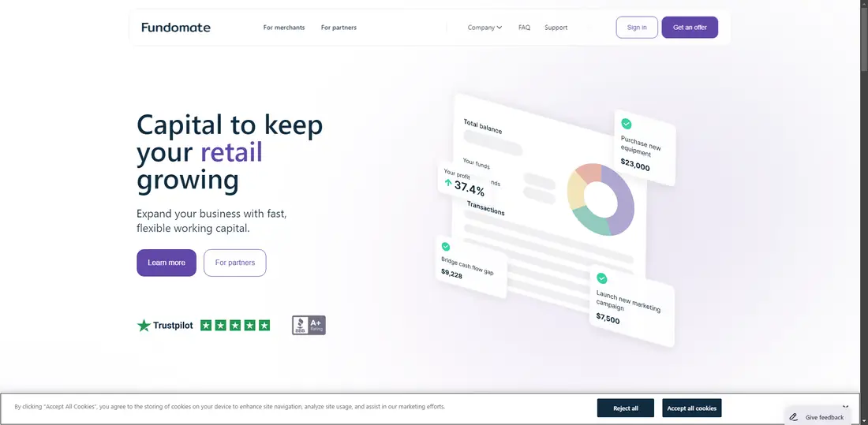The image size is (868, 425).
Task: Click the checkmark on Bridge cash flow gap card
Action: pyautogui.click(x=446, y=247)
